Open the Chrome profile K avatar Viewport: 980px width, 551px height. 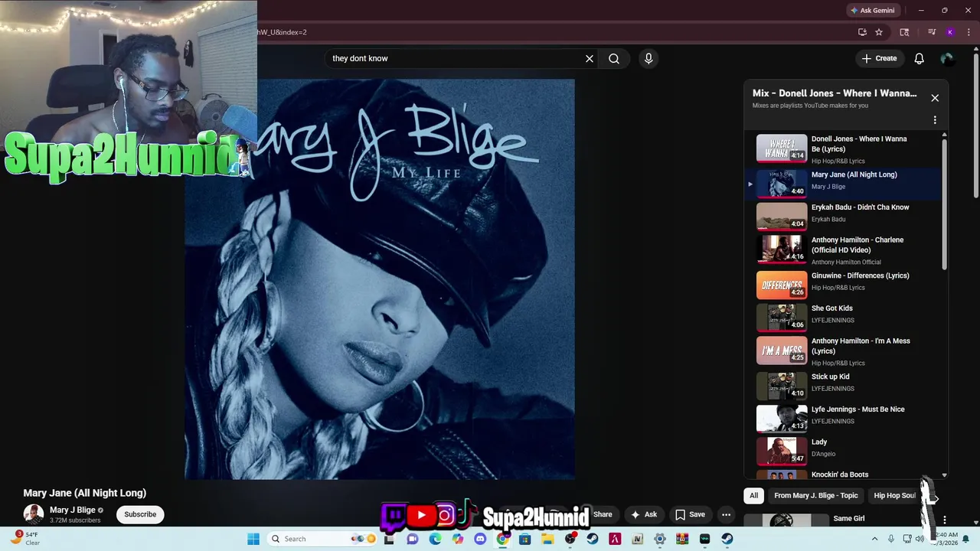pyautogui.click(x=950, y=32)
